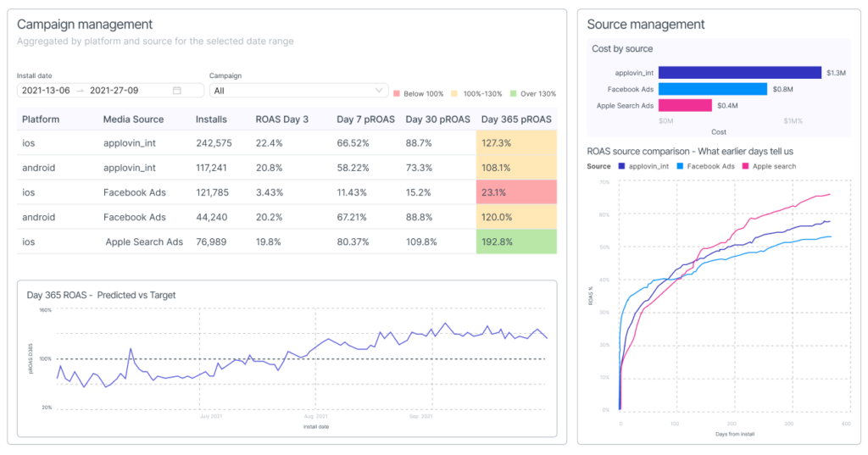Screen dimensions: 868x455
Task: Sort by the Media Source column header
Action: coord(133,119)
